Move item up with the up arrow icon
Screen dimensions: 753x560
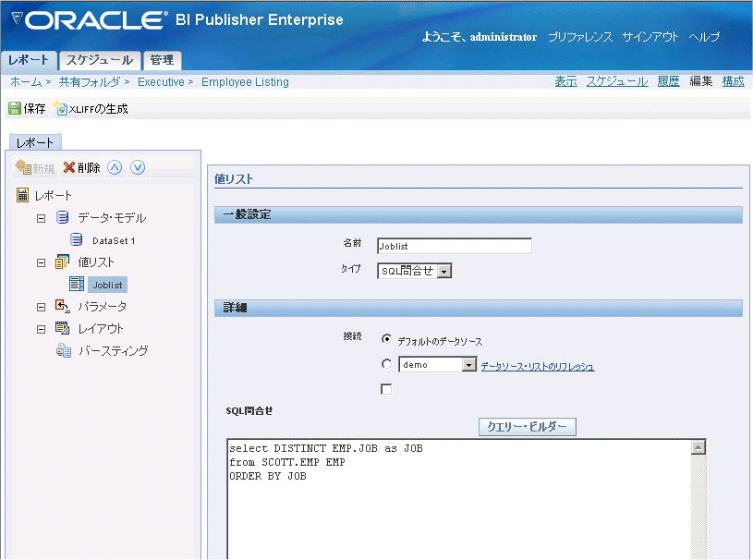click(x=115, y=167)
